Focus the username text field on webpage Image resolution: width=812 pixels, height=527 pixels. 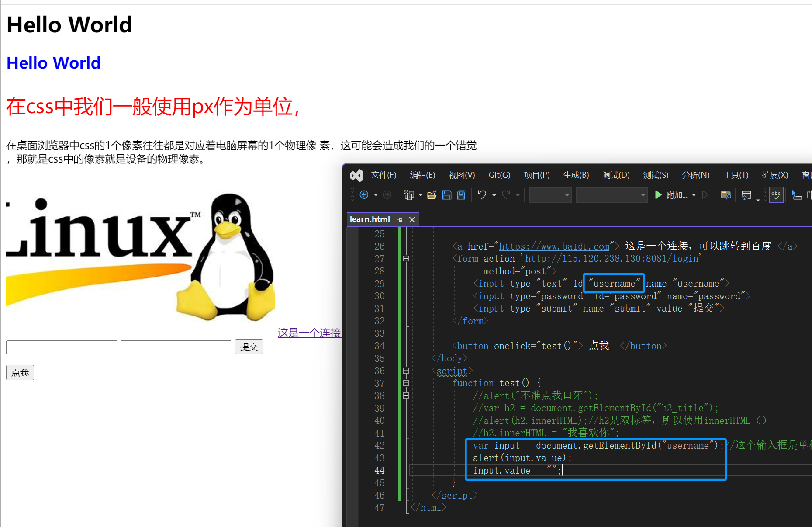[x=62, y=347]
